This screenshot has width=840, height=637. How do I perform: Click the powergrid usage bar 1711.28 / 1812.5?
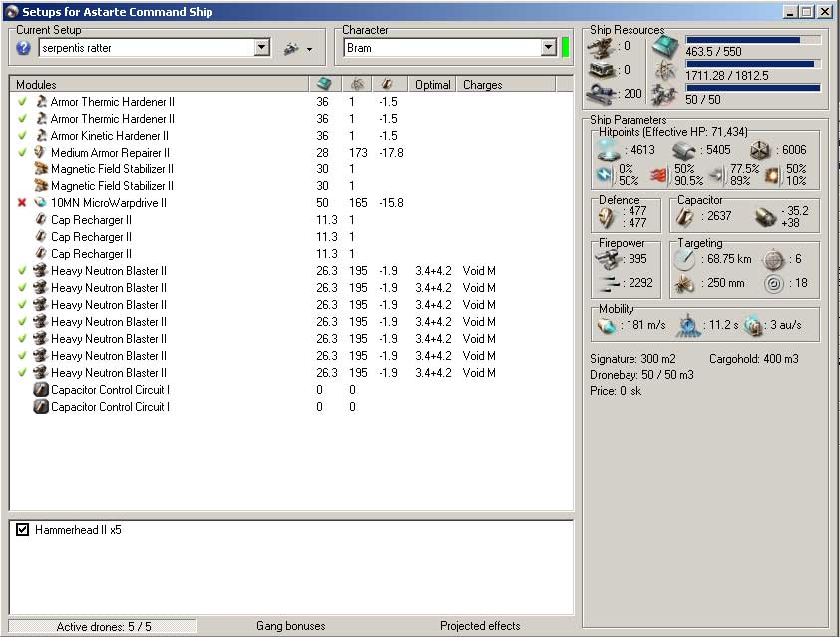click(x=753, y=64)
